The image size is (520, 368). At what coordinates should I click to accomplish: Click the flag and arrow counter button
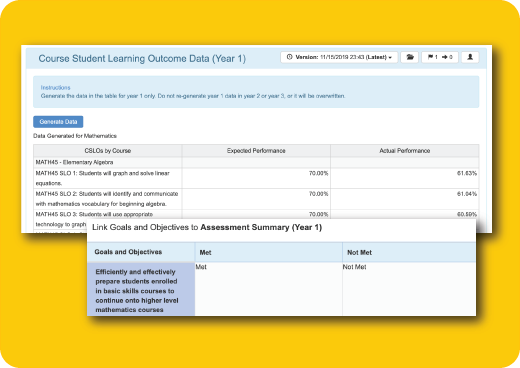440,57
